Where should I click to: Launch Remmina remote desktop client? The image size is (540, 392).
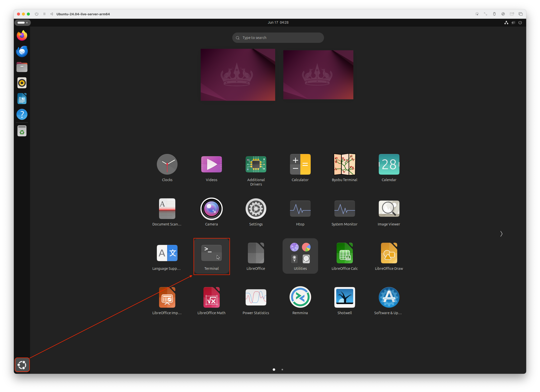coord(300,297)
